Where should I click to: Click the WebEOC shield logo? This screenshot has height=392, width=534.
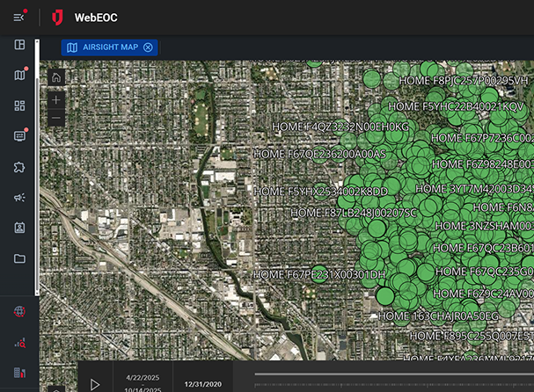57,17
